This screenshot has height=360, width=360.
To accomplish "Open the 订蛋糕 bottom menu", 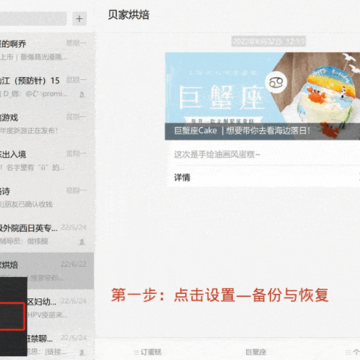I will (148, 352).
